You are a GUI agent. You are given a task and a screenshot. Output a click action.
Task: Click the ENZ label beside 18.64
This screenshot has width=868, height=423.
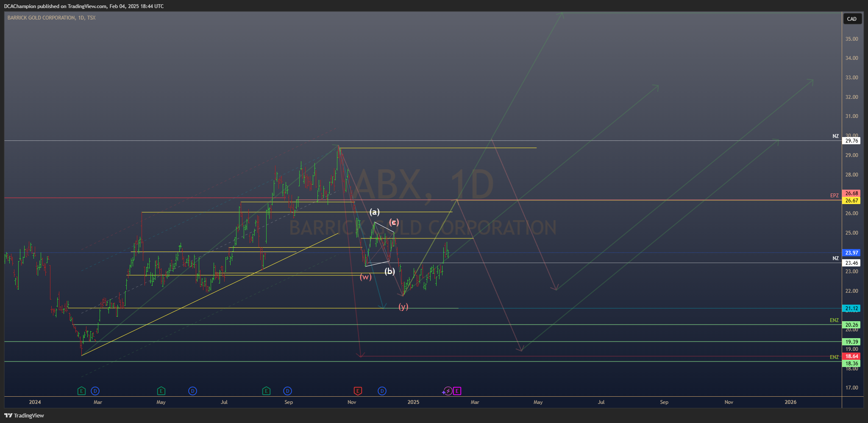click(x=834, y=357)
